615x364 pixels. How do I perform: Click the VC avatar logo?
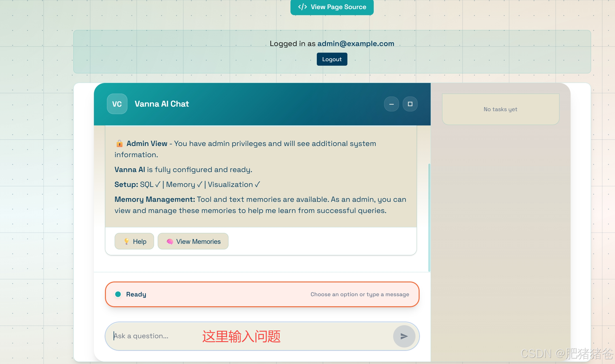tap(117, 104)
